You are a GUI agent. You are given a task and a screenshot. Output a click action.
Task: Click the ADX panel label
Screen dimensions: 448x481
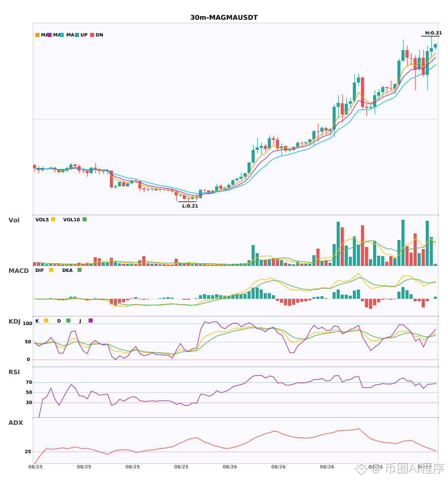(x=16, y=422)
